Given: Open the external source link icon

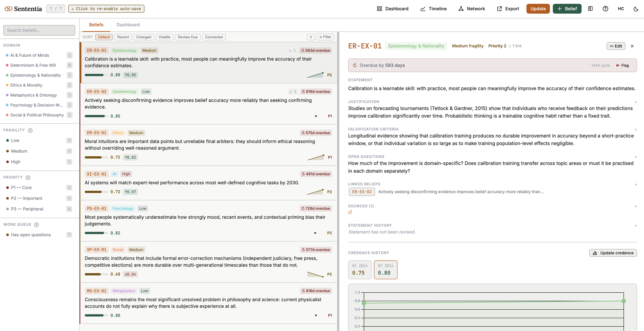Looking at the screenshot, I should 350,212.
